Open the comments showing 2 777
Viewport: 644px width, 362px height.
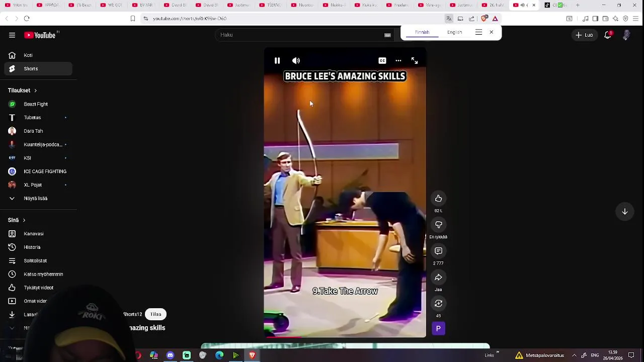pyautogui.click(x=438, y=251)
